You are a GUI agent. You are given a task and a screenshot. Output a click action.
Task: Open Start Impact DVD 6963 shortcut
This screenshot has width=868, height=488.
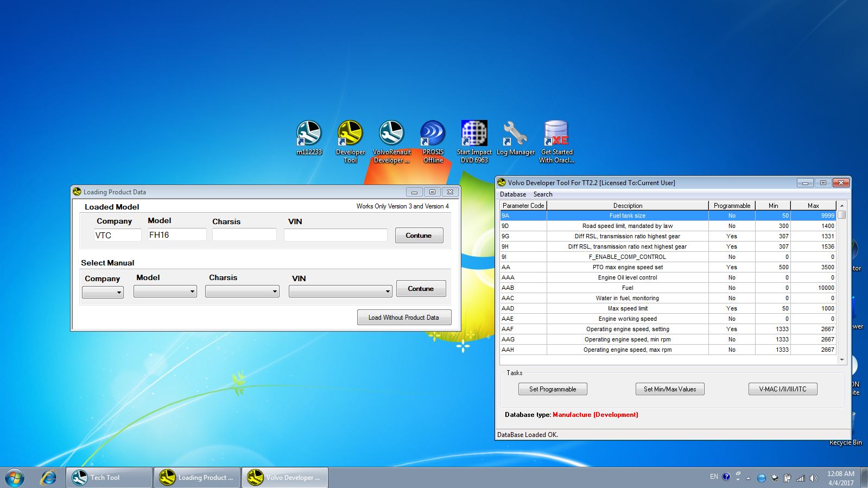point(474,141)
